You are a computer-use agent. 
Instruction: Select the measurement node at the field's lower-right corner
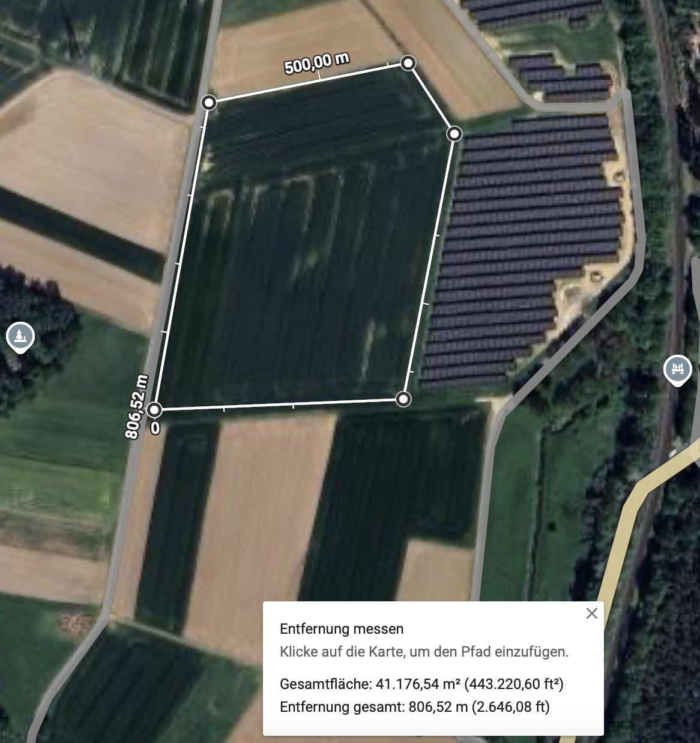coord(403,399)
